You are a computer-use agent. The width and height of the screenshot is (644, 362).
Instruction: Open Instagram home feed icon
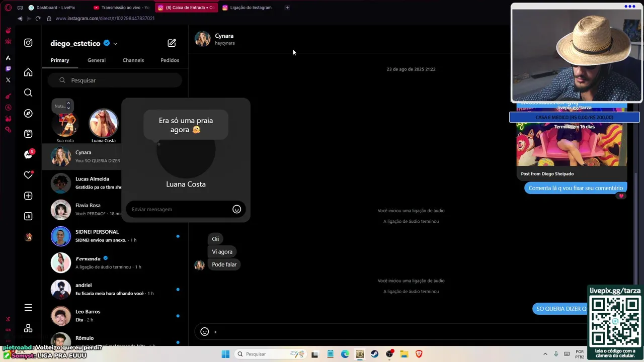click(28, 72)
